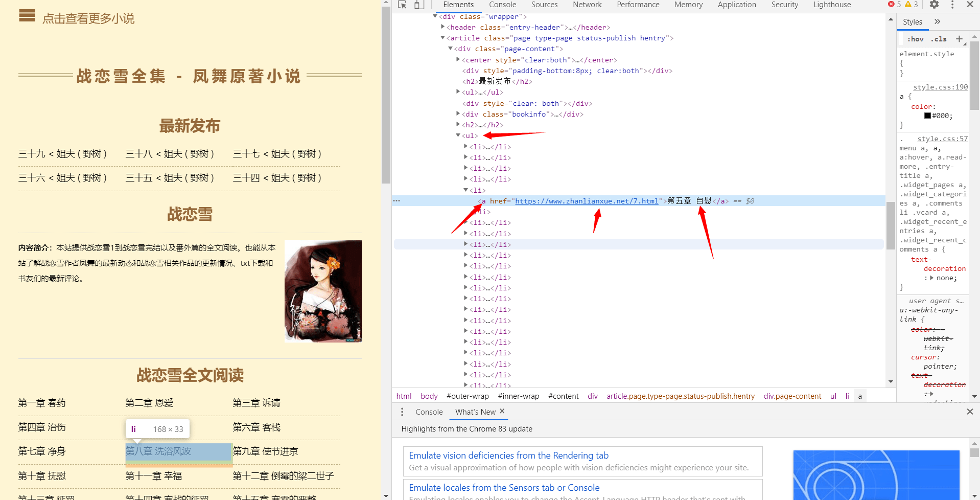Switch to the Console panel tab
Image resolution: width=980 pixels, height=500 pixels.
pos(502,5)
